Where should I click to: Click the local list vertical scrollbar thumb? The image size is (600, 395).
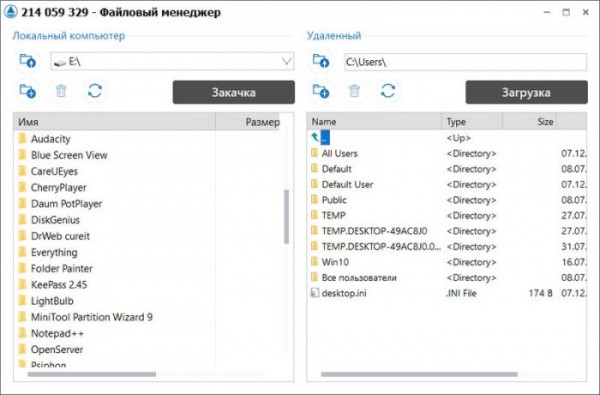pyautogui.click(x=286, y=216)
